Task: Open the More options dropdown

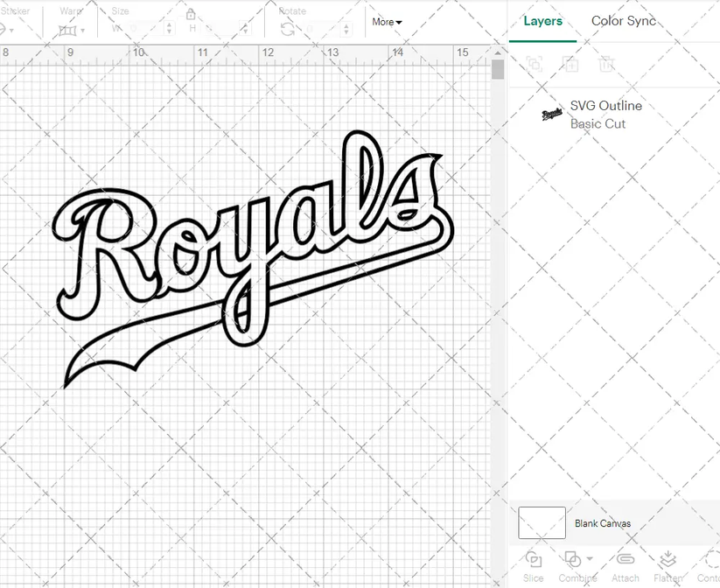Action: tap(386, 22)
